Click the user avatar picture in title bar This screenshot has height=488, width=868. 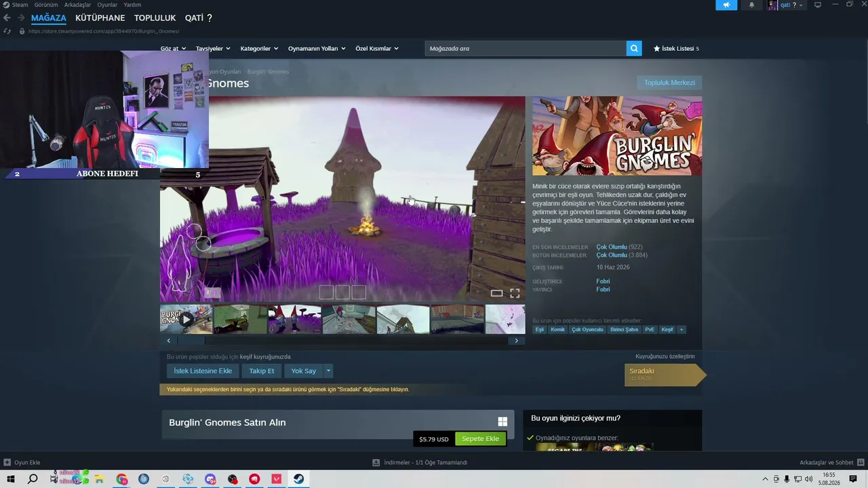tap(772, 5)
